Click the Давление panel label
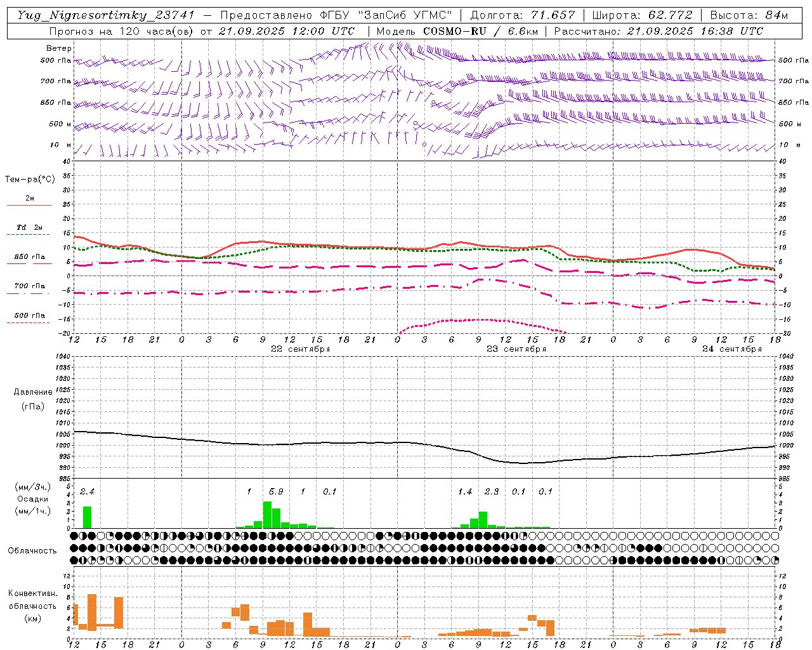This screenshot has height=650, width=812. [x=32, y=392]
